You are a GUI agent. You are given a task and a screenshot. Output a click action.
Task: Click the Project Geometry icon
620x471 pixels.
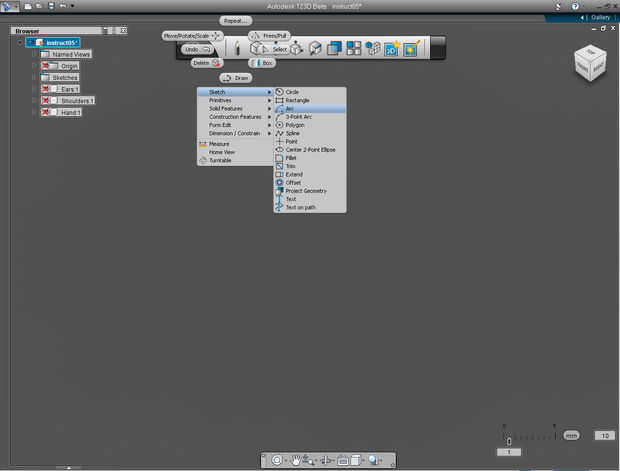point(280,191)
